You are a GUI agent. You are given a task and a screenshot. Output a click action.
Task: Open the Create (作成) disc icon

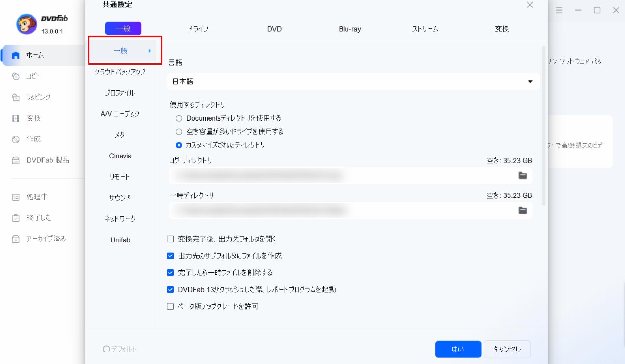click(16, 139)
